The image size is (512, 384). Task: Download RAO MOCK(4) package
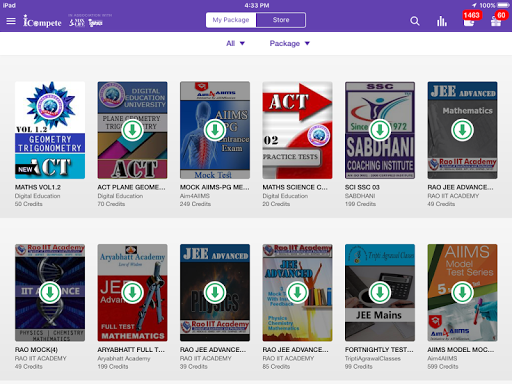click(50, 292)
